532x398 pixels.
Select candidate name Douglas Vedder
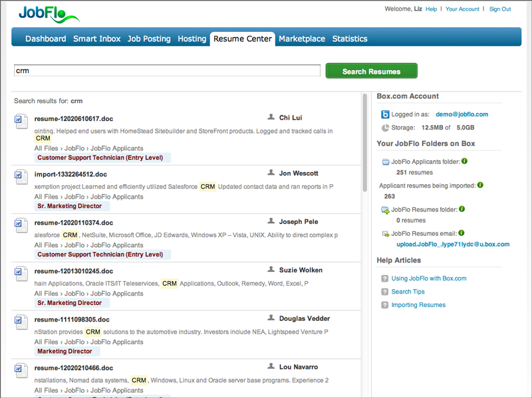[305, 319]
